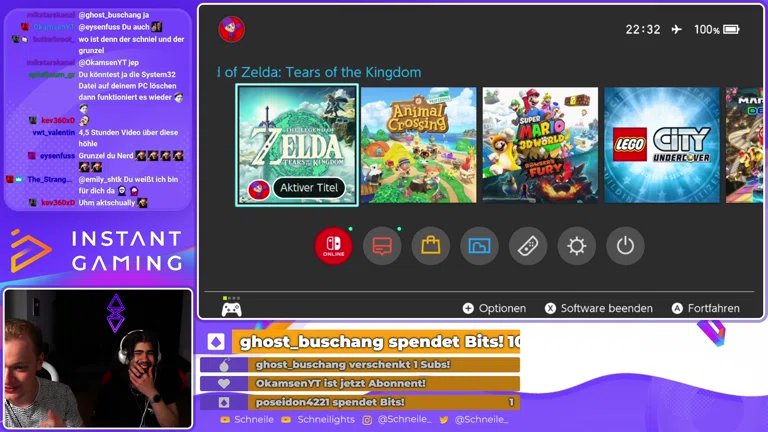Screen dimensions: 768x432
Task: Click the gift sub icon row
Action: pos(224,365)
